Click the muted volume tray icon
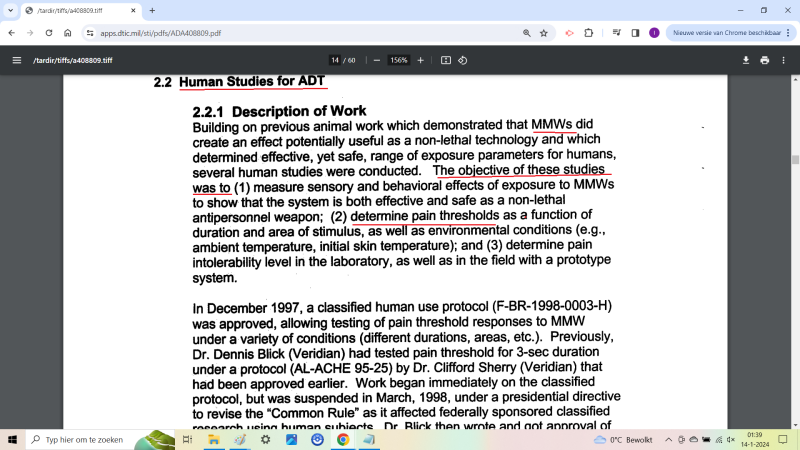800x450 pixels. tap(731, 440)
